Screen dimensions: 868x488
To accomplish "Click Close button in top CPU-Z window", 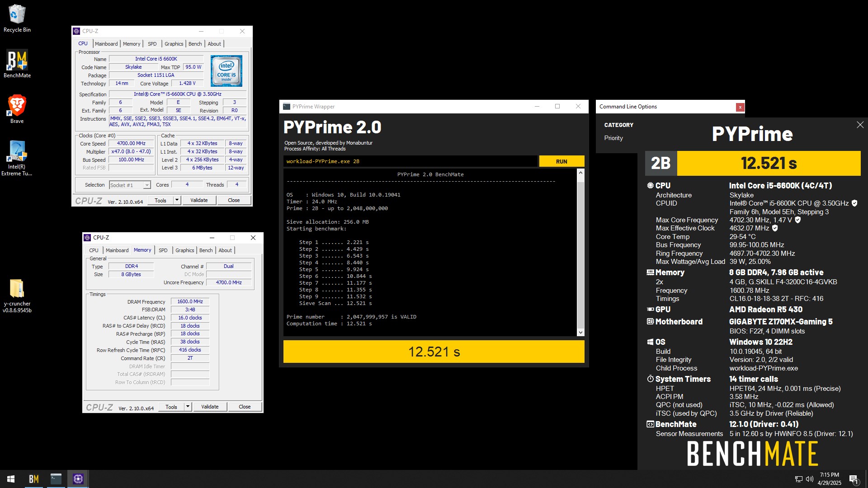I will (234, 200).
